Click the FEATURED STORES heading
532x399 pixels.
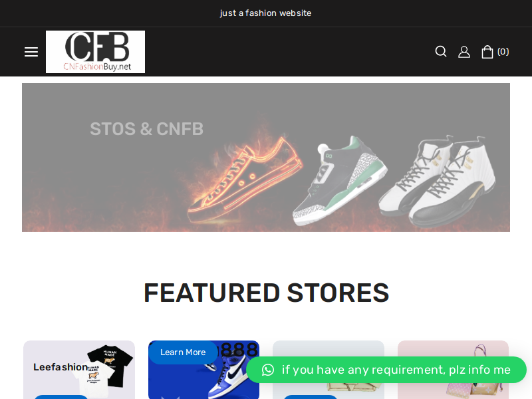pyautogui.click(x=267, y=293)
